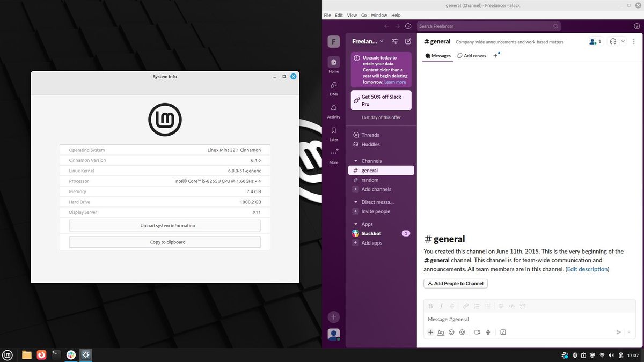The width and height of the screenshot is (644, 362).
Task: Collapse the Direct messages section
Action: (x=355, y=202)
